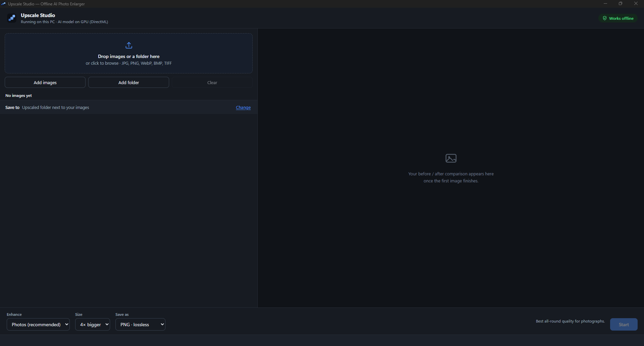Viewport: 644px width, 346px height.
Task: Click the small app icon in title bar
Action: [3, 4]
